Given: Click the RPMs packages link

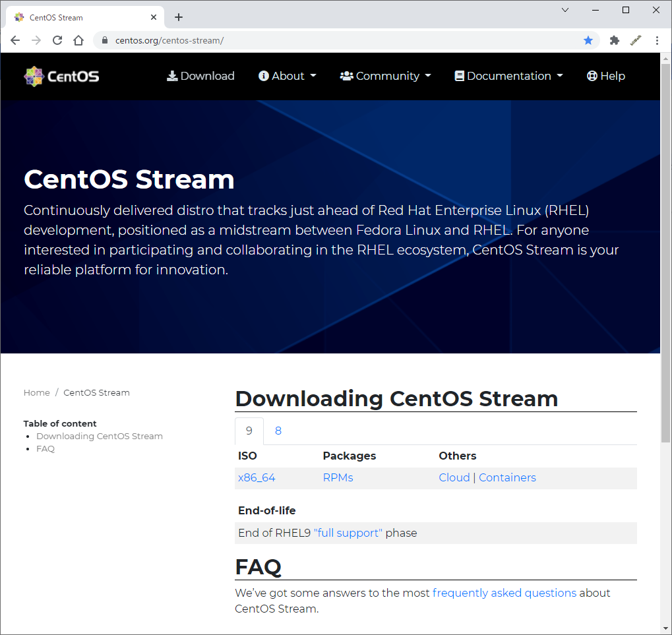Looking at the screenshot, I should [338, 477].
